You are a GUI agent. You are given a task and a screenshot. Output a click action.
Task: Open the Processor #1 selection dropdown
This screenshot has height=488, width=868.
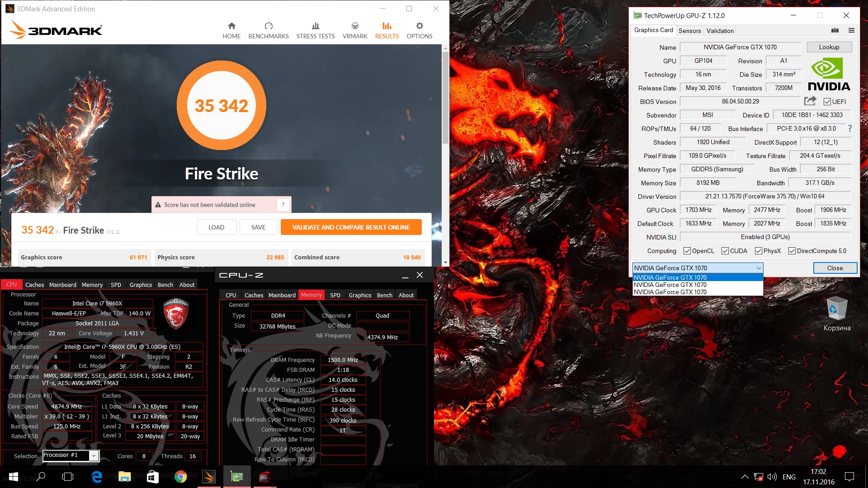94,455
